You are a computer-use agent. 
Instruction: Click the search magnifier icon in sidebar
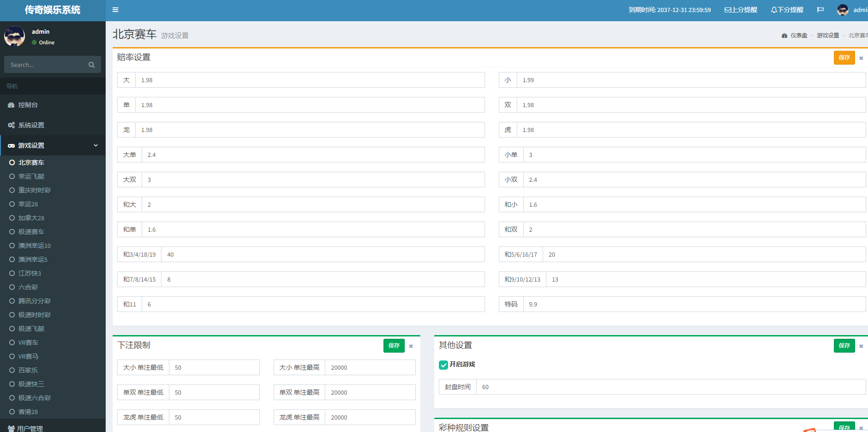(91, 65)
